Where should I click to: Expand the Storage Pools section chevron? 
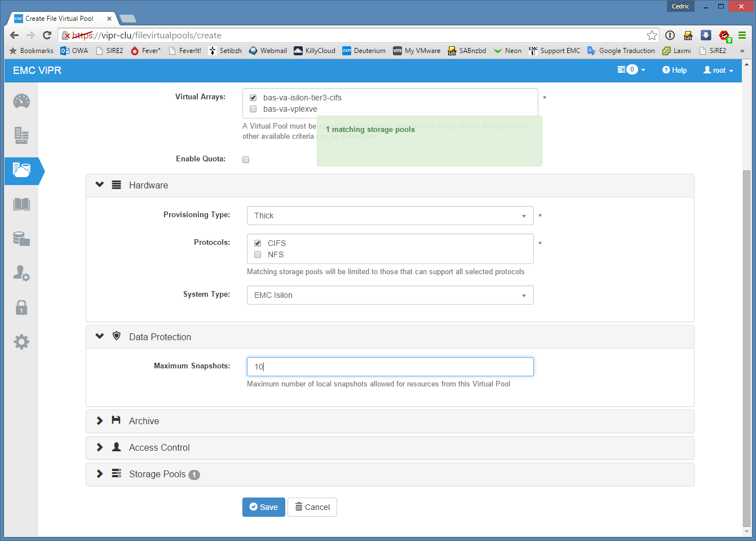[x=100, y=473]
